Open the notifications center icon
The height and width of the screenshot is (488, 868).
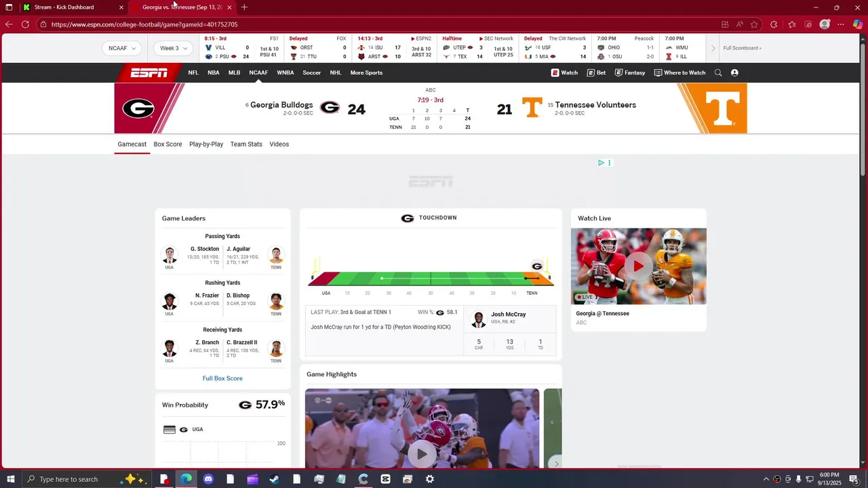[x=854, y=479]
